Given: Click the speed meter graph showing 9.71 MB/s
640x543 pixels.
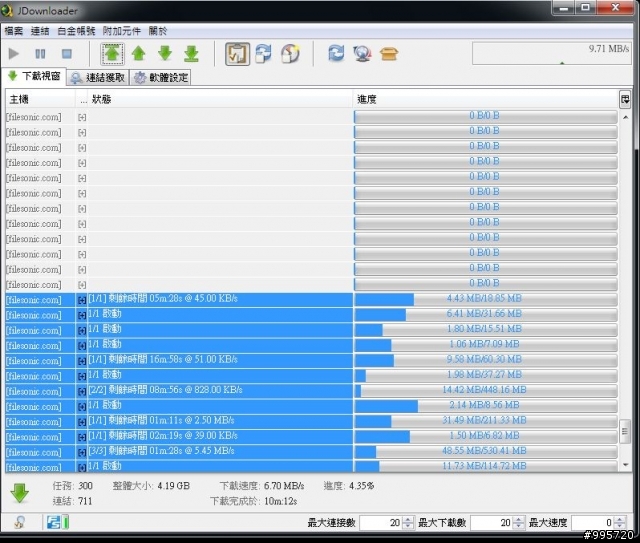Looking at the screenshot, I should (x=552, y=53).
